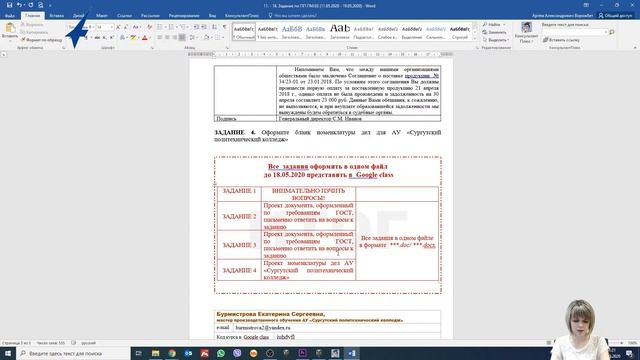The image size is (640, 360).
Task: Apply the Строгий style
Action: 460,31
